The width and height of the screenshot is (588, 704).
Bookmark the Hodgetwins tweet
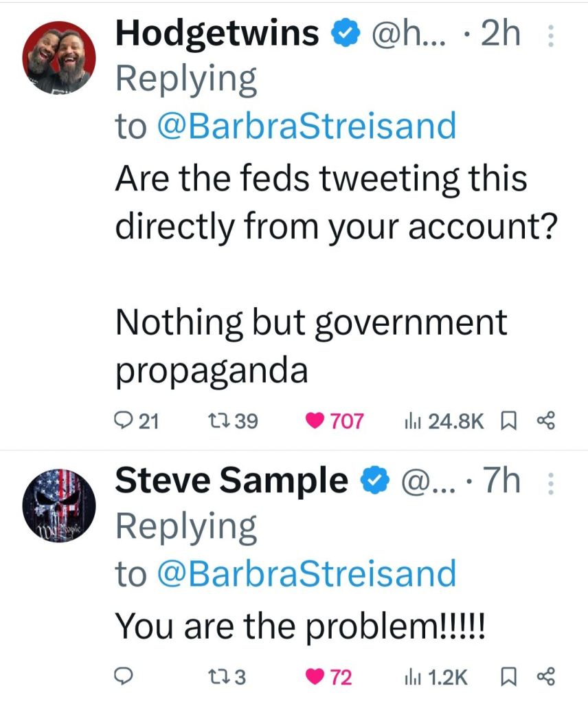[x=509, y=420]
